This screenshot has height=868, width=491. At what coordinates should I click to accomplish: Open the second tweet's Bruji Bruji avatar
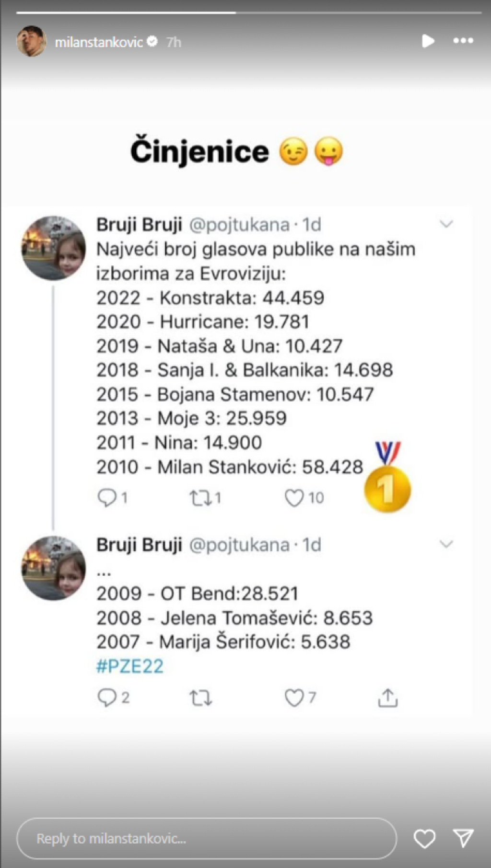click(x=53, y=568)
